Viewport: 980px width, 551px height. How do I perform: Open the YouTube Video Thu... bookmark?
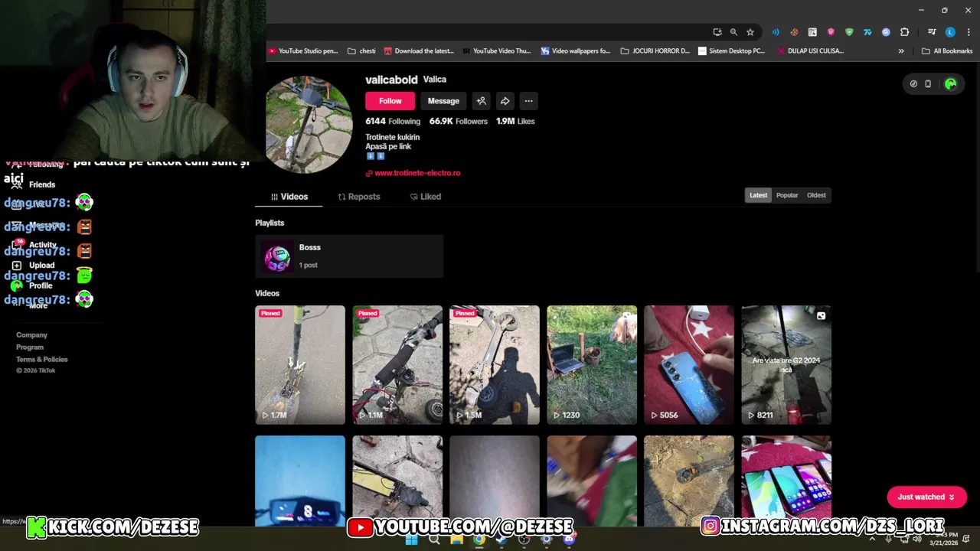coord(496,51)
